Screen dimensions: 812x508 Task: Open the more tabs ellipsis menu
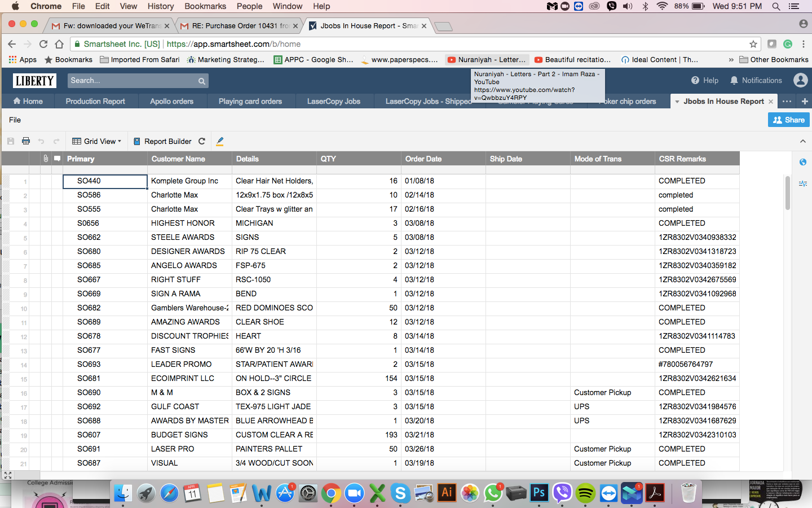[787, 101]
